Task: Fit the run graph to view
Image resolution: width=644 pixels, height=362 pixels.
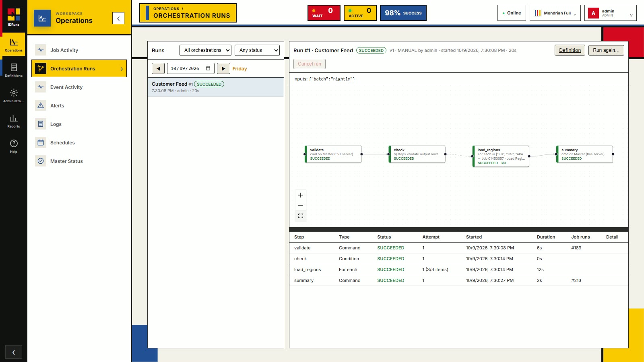Action: coord(301,216)
